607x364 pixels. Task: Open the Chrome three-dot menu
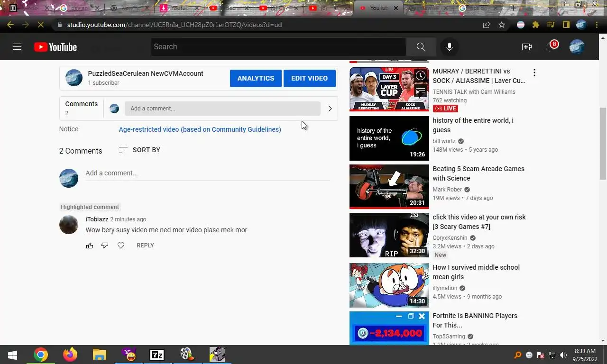coord(597,25)
